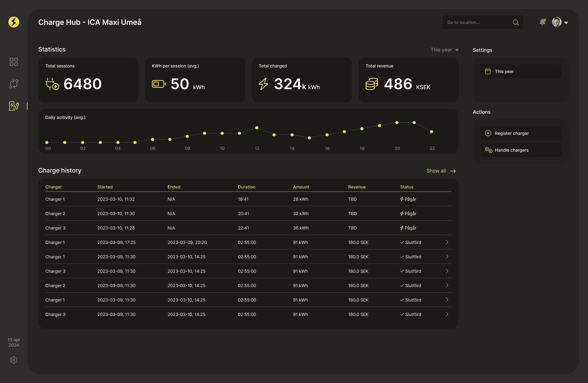This screenshot has width=588, height=383.
Task: Click the yellow lightning bolt app logo
Action: pos(14,22)
